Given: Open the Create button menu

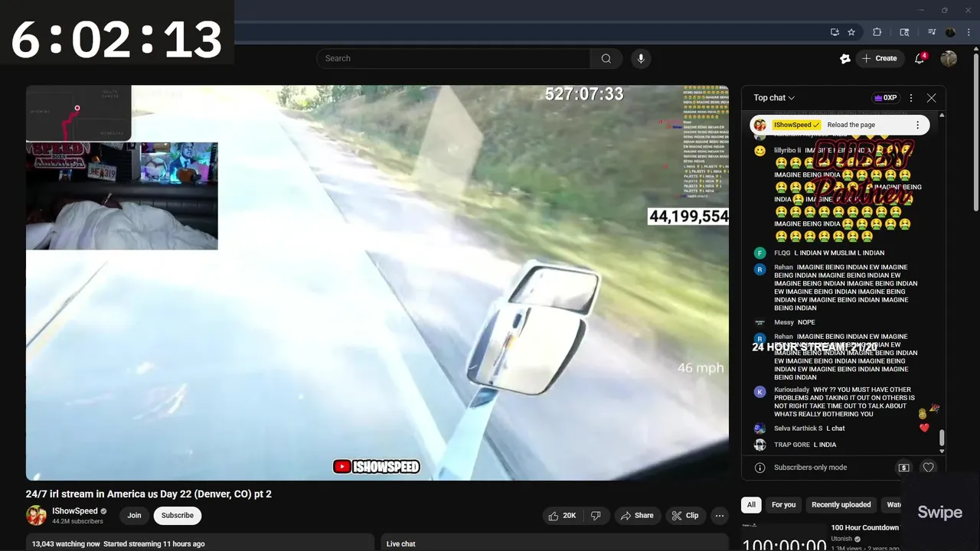Looking at the screenshot, I should tap(879, 58).
